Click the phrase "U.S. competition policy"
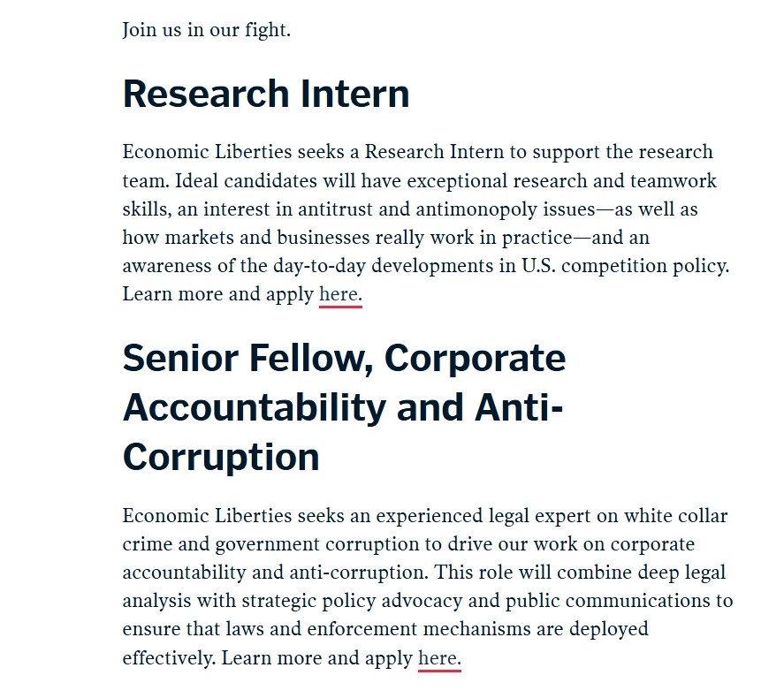This screenshot has width=784, height=698. (x=624, y=266)
